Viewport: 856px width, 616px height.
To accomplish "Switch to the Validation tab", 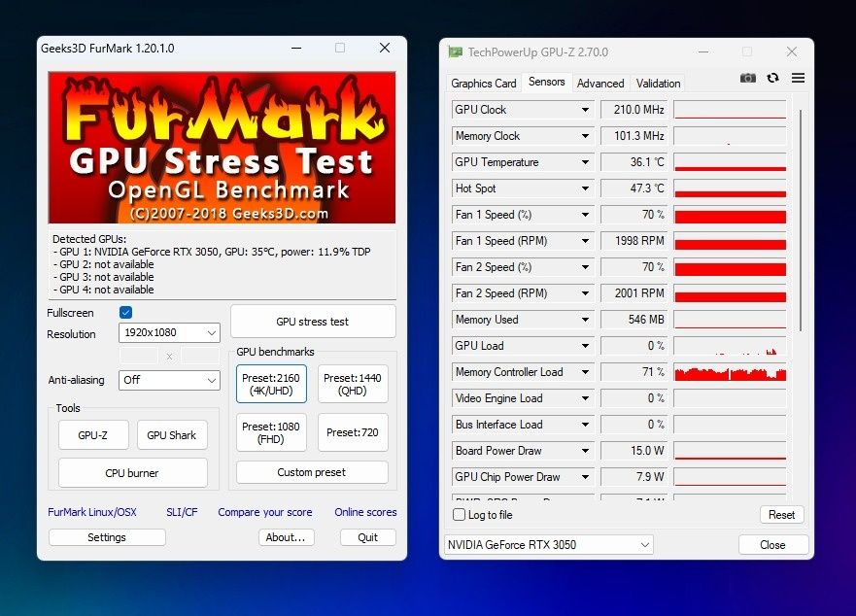I will pyautogui.click(x=658, y=83).
